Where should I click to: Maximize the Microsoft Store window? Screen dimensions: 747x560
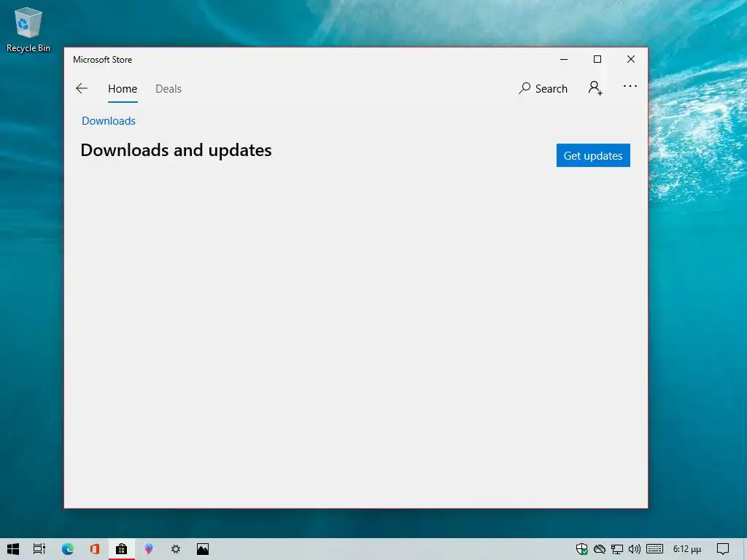(597, 60)
